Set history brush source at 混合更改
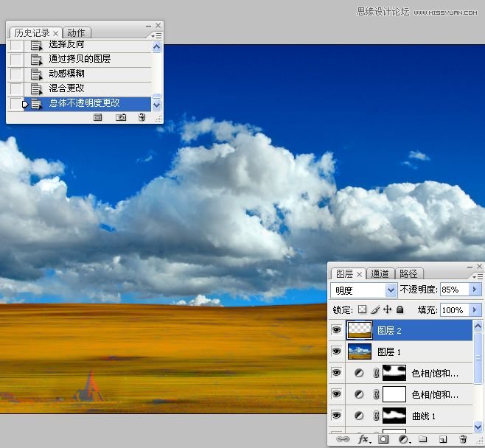This screenshot has width=485, height=448. [x=15, y=88]
